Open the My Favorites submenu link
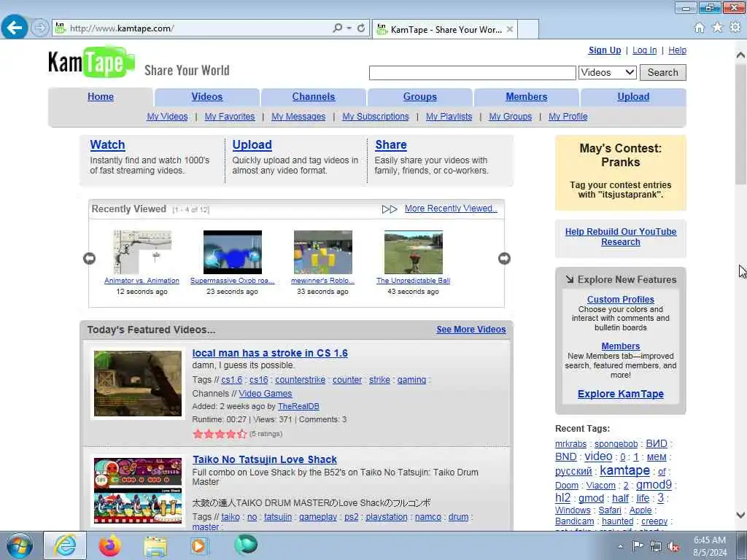 click(230, 117)
